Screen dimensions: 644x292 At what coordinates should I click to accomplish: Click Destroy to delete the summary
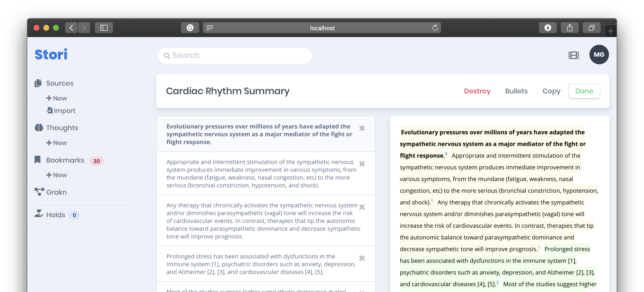coord(477,91)
